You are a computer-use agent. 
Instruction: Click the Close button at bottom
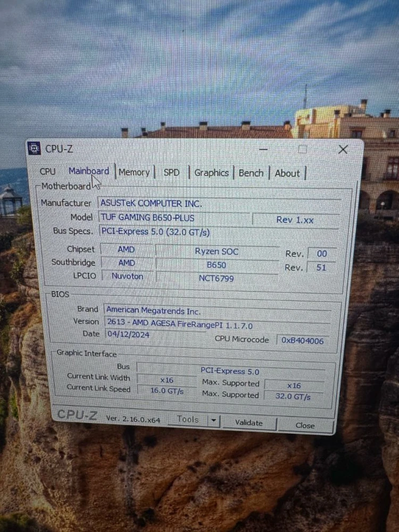[305, 426]
